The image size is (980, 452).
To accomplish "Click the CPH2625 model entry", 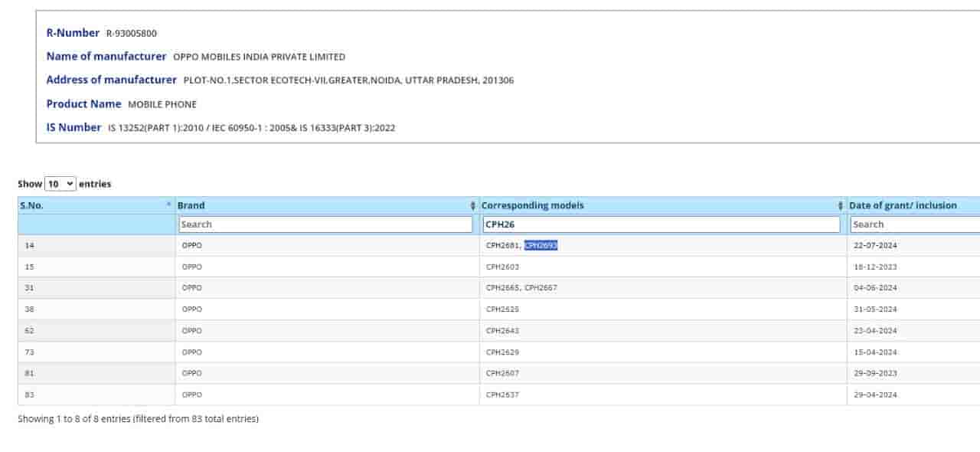I will [502, 310].
